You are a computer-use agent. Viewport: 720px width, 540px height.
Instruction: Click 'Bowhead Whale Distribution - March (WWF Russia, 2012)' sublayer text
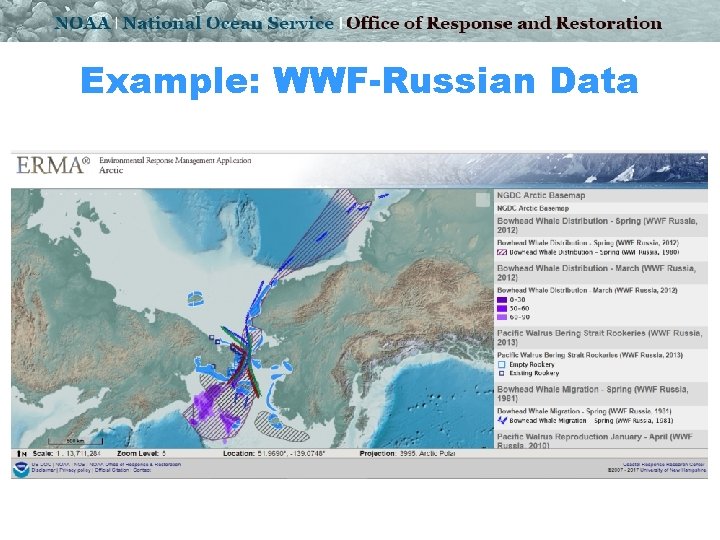(587, 290)
